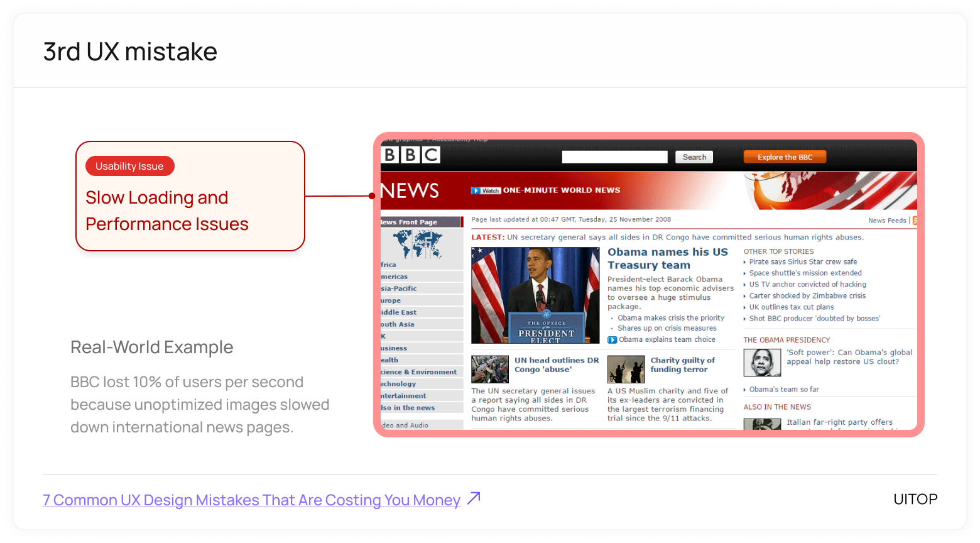This screenshot has height=543, width=980.
Task: Click the BBC search input field
Action: pos(614,157)
